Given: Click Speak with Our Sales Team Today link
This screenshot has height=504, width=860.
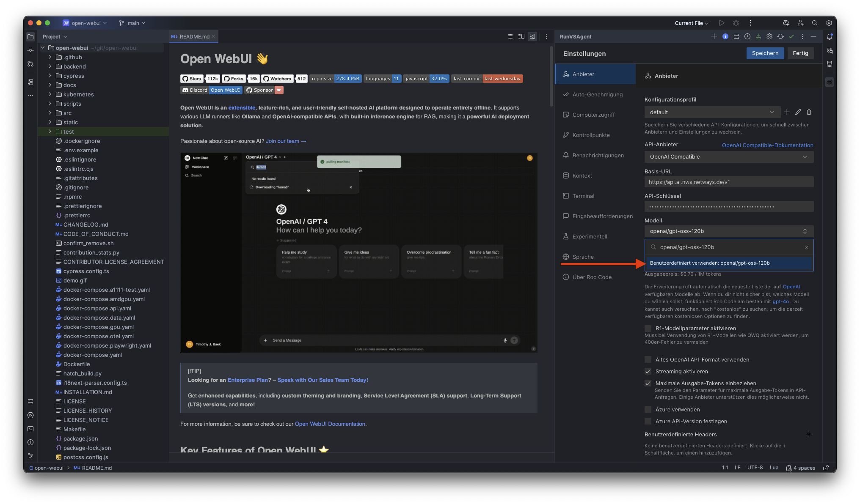Looking at the screenshot, I should point(322,380).
